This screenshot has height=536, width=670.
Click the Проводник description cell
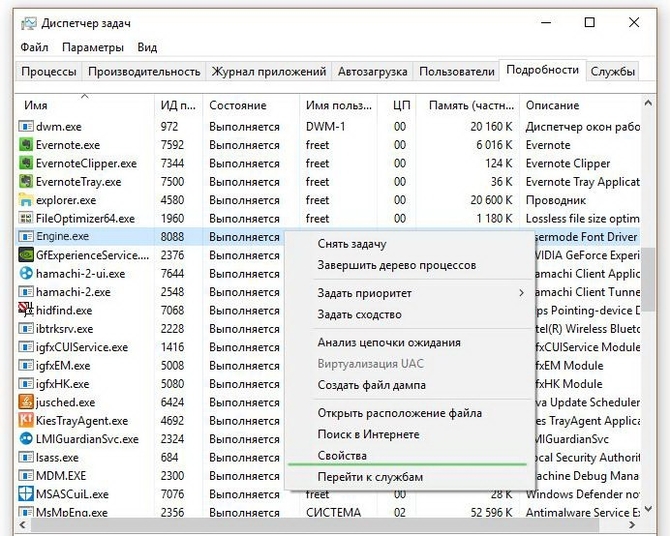coord(555,200)
